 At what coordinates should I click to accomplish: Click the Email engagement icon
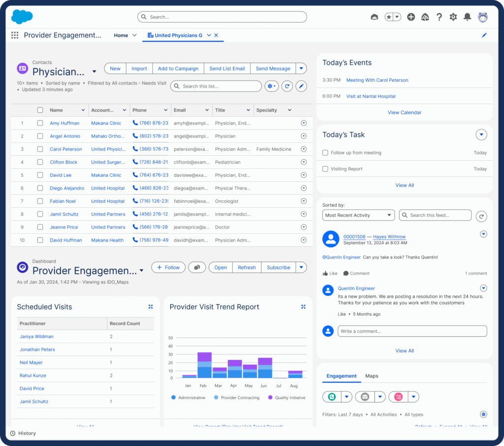(x=365, y=397)
